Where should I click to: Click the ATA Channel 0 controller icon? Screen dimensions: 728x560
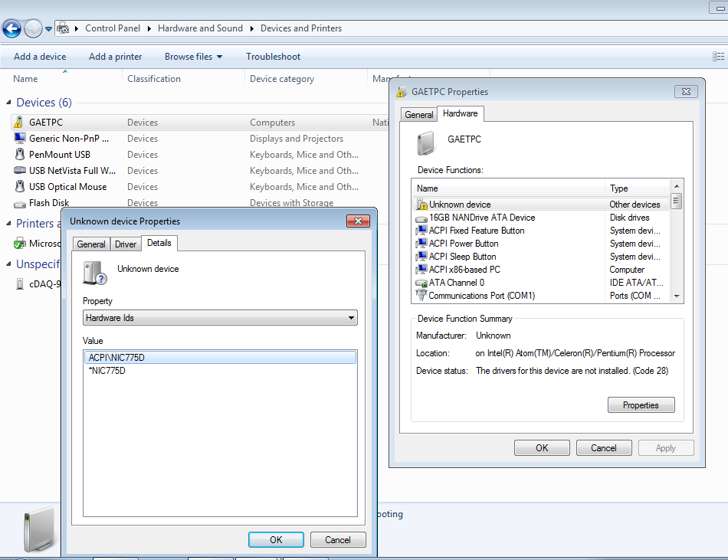tap(421, 283)
